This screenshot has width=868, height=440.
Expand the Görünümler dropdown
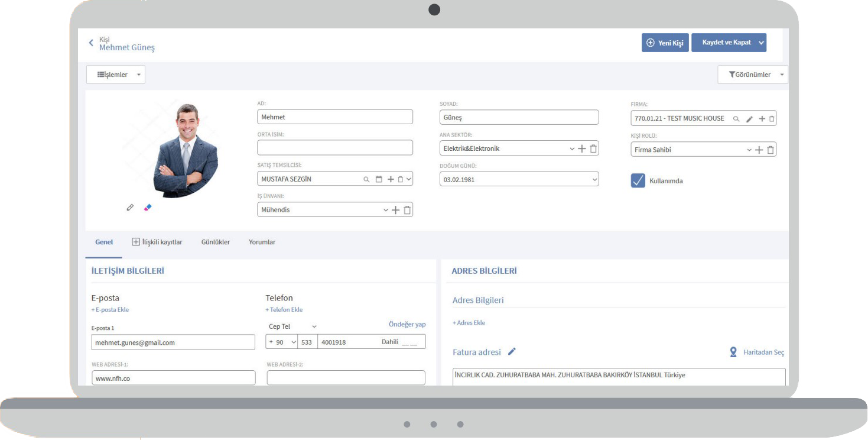pyautogui.click(x=752, y=75)
